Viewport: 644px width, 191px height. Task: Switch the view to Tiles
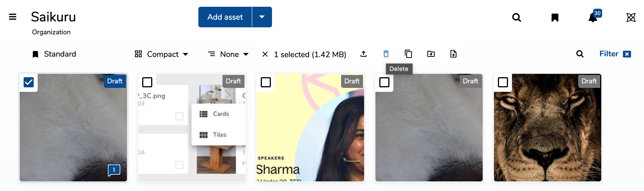(219, 135)
